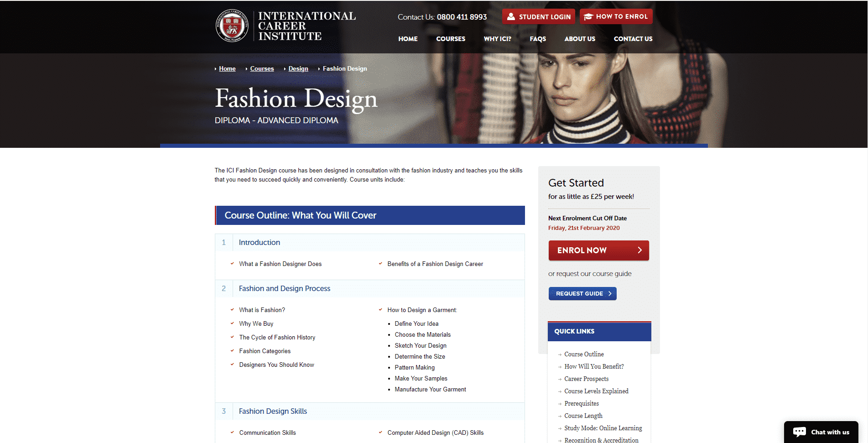This screenshot has height=443, width=868.
Task: Collapse the Fashion and Design Process section
Action: [284, 288]
